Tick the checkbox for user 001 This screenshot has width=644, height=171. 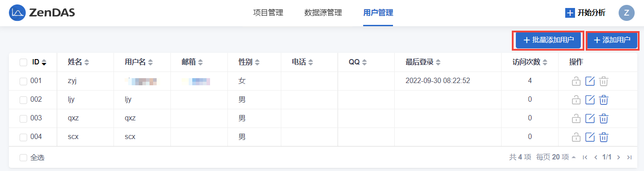click(23, 81)
